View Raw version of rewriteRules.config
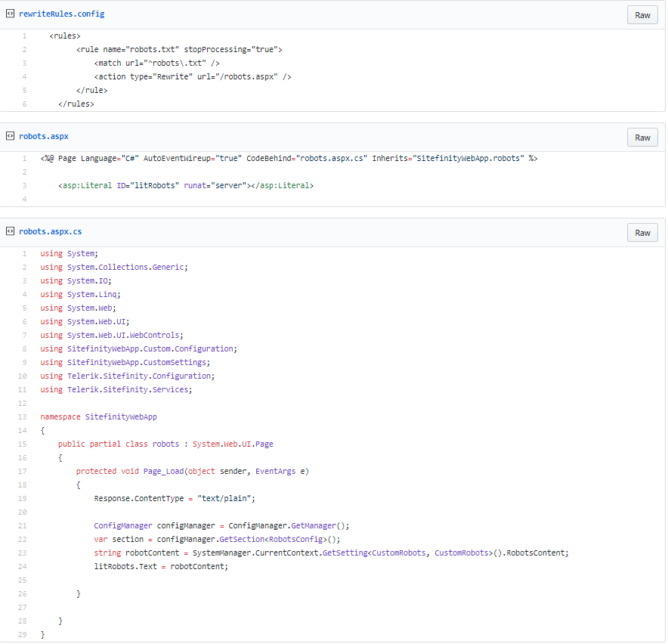Screen dimensions: 668x644 click(x=642, y=15)
